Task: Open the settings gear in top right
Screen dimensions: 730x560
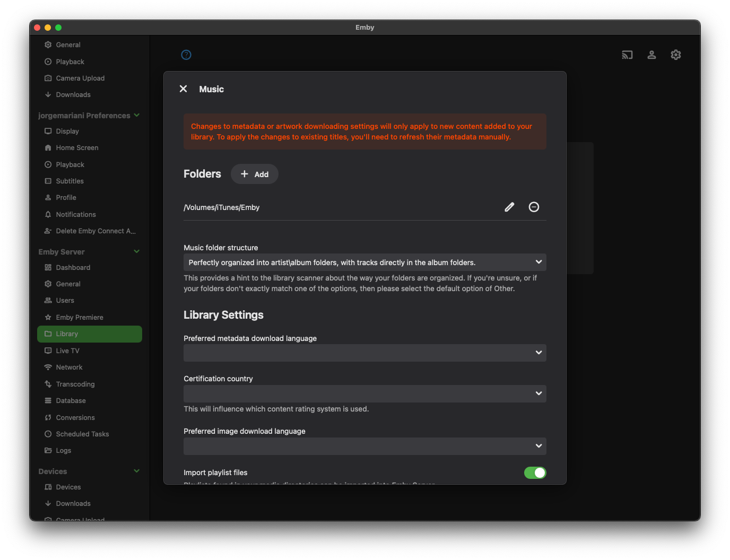Action: pos(676,55)
